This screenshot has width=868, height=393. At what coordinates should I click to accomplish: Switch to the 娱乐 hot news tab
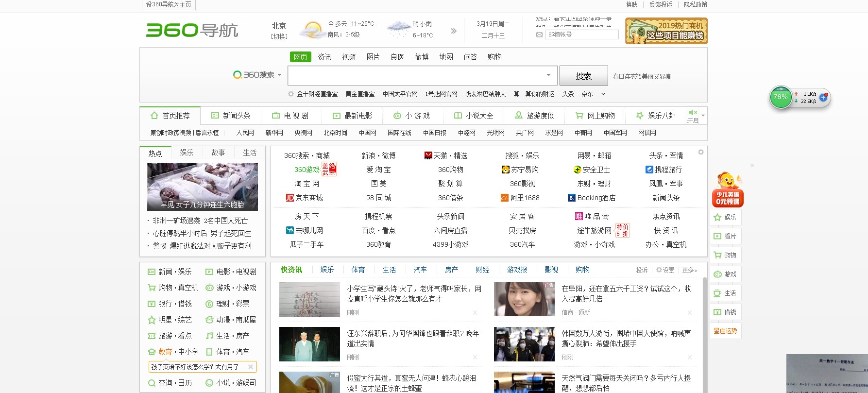(187, 153)
